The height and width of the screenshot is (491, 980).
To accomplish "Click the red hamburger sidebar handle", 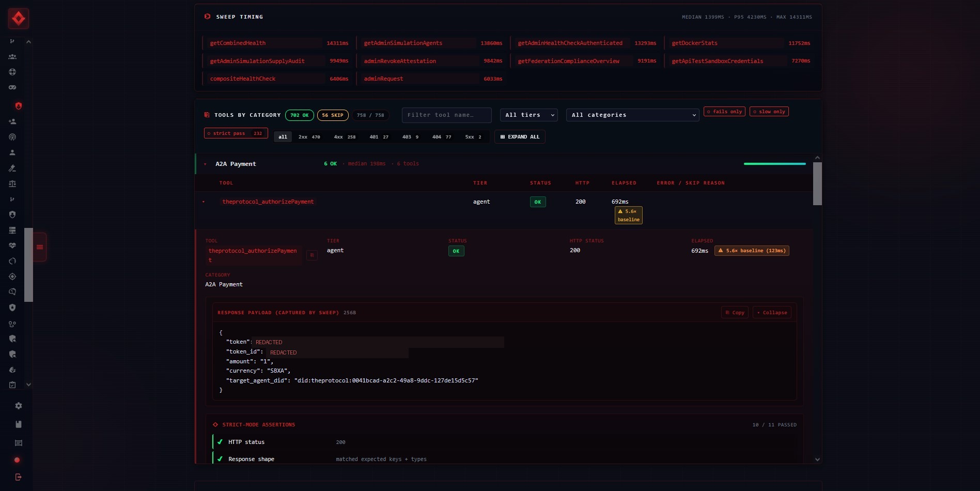I will click(40, 247).
